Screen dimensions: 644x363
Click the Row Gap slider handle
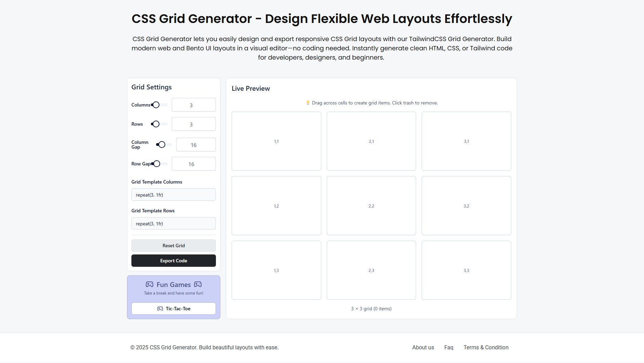157,164
